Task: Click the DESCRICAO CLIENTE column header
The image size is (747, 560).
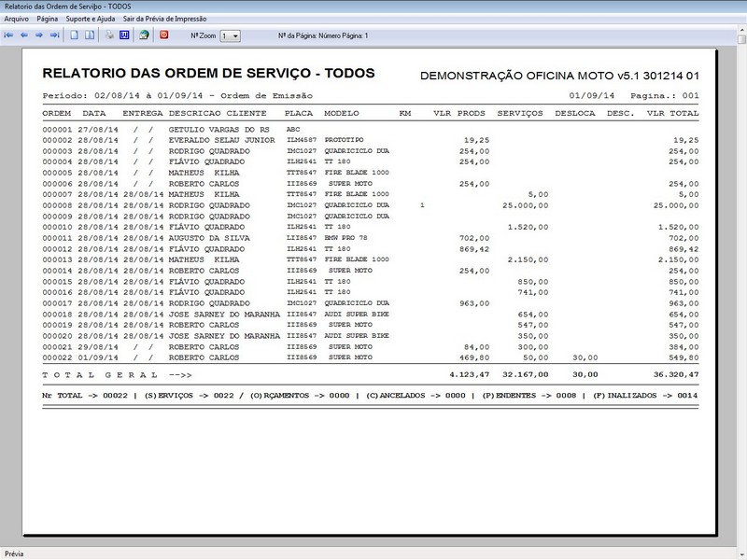Action: coord(218,113)
